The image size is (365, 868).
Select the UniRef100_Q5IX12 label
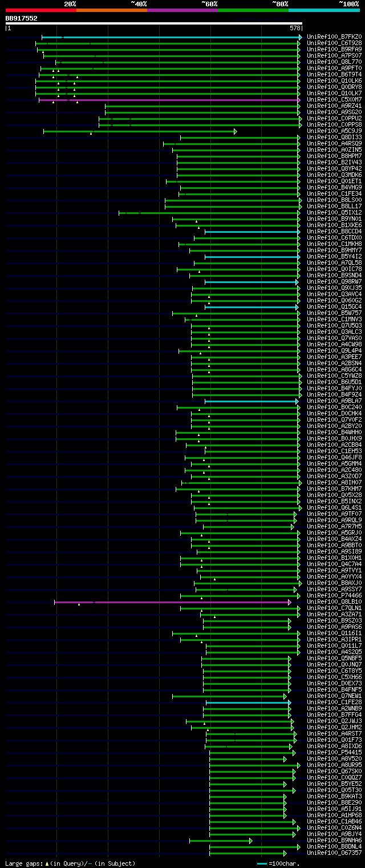(334, 212)
